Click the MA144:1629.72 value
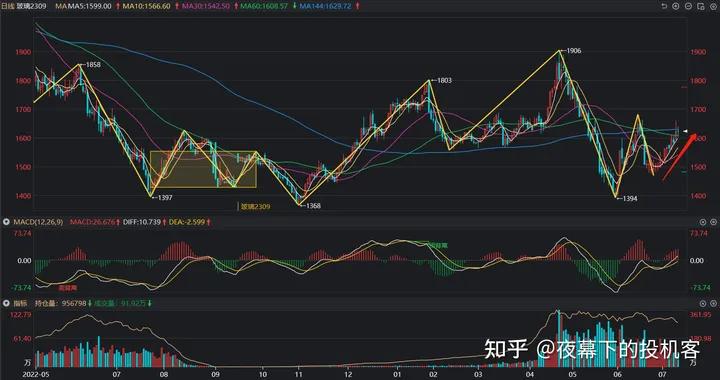720x380 pixels. pyautogui.click(x=327, y=6)
